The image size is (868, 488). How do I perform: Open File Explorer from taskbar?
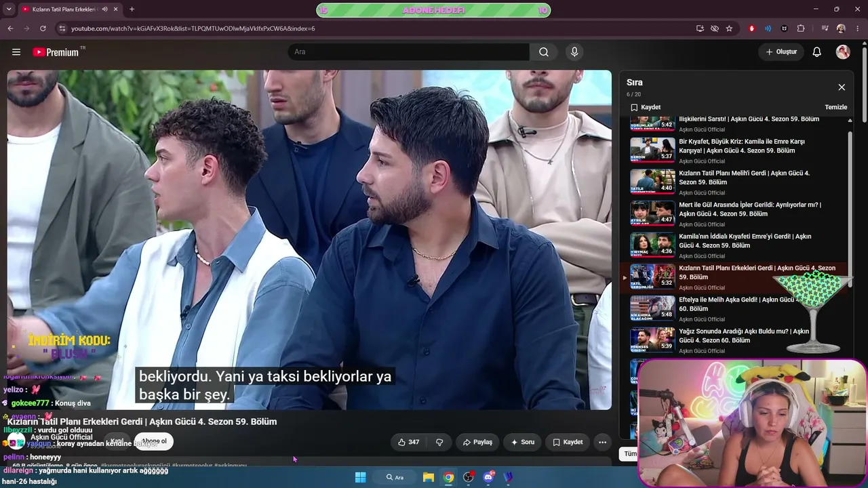point(429,477)
